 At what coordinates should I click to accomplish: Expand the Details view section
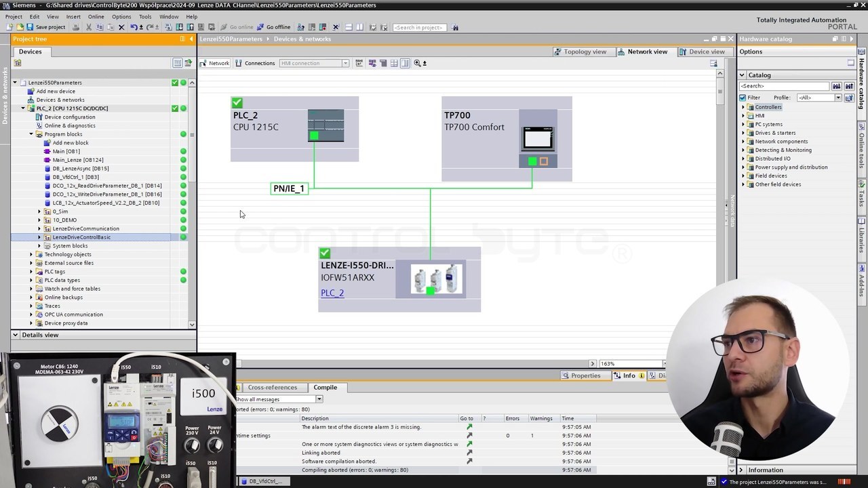click(15, 335)
